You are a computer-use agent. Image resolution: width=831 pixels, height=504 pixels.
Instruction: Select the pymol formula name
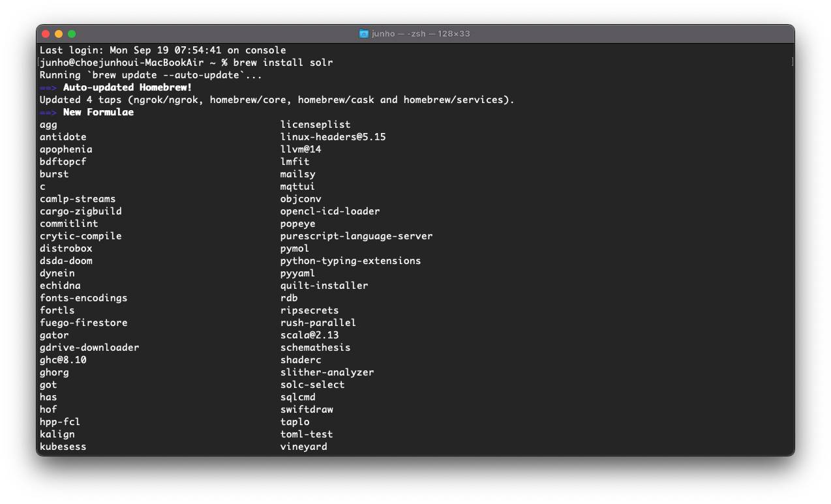tap(294, 248)
